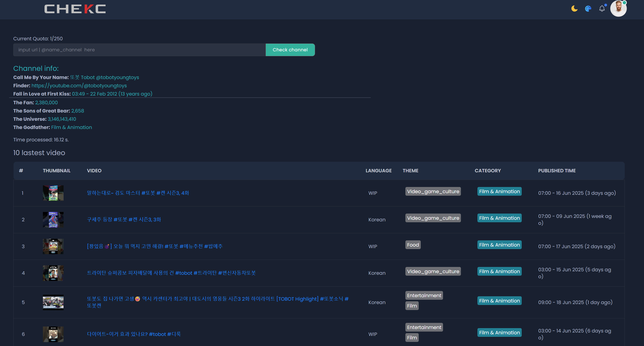
Task: Click the channel URL input field
Action: 139,50
